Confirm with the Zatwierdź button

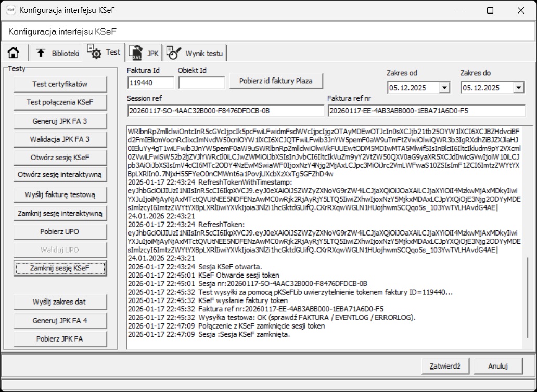[x=444, y=366]
